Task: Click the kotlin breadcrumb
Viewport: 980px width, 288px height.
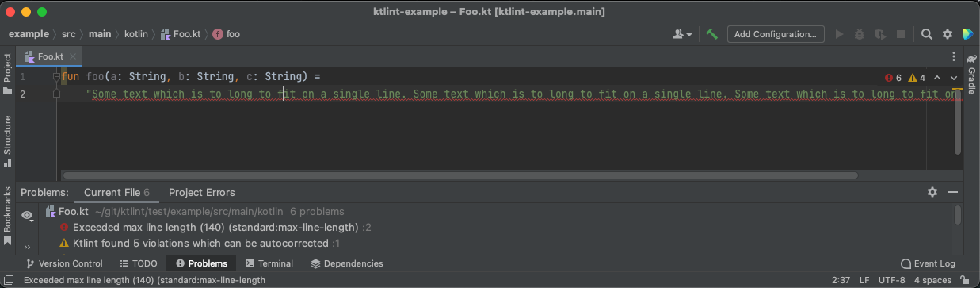Action: click(136, 34)
